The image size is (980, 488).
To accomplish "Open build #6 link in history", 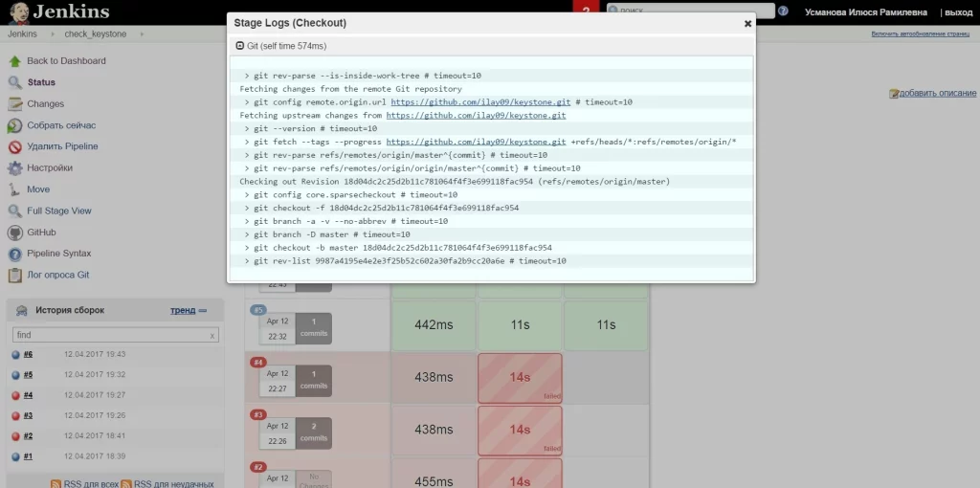I will pyautogui.click(x=28, y=355).
